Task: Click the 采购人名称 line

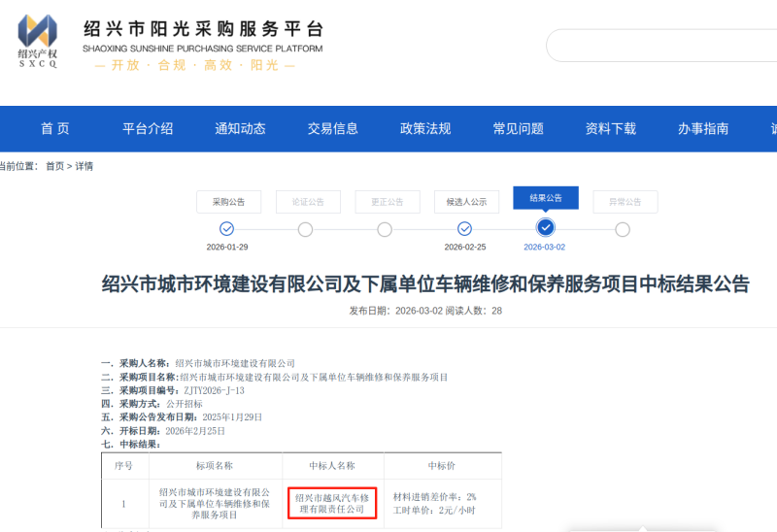Action: click(x=198, y=364)
